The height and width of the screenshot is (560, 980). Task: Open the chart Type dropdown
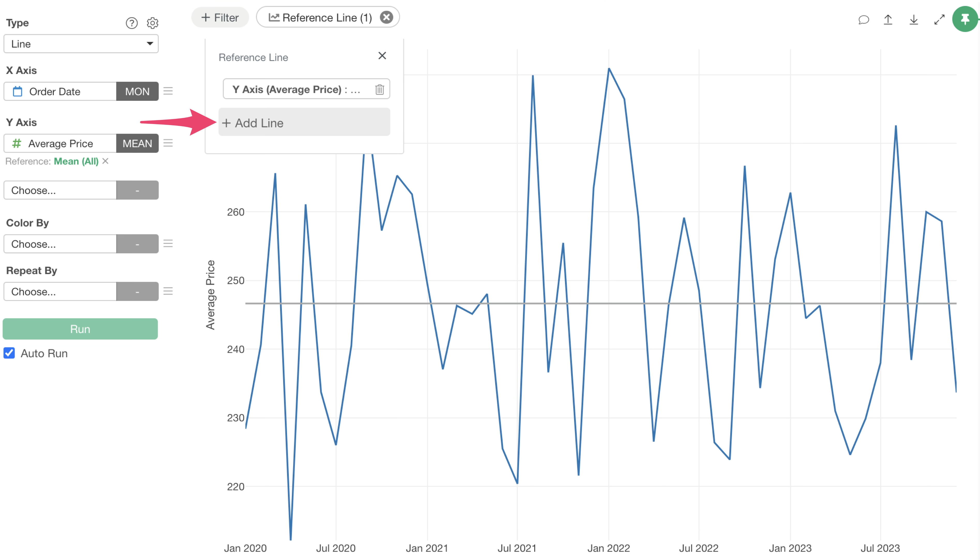tap(81, 44)
